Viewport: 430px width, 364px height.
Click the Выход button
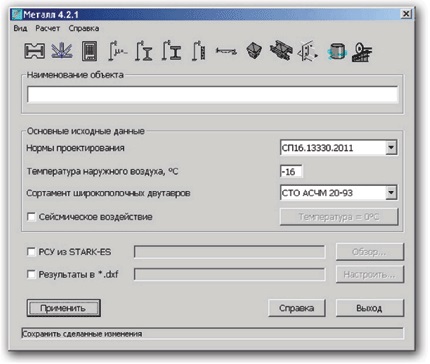(369, 308)
